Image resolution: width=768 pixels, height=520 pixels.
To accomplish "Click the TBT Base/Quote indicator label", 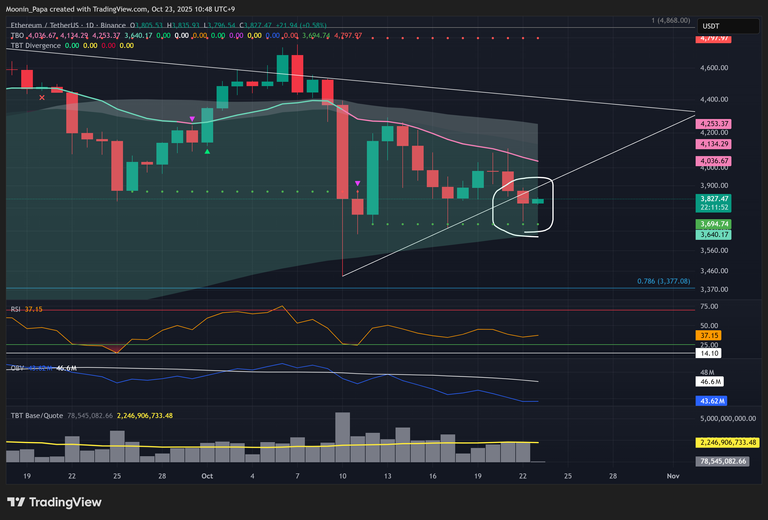I will click(x=38, y=415).
